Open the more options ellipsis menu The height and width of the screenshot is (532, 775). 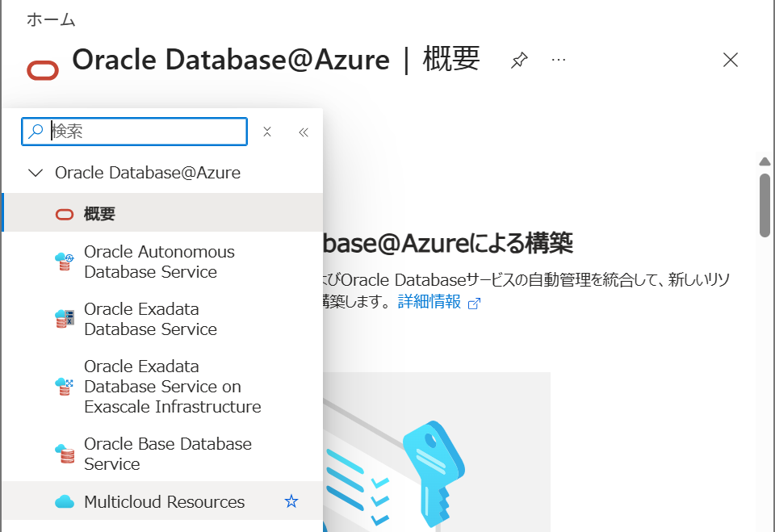pos(559,60)
